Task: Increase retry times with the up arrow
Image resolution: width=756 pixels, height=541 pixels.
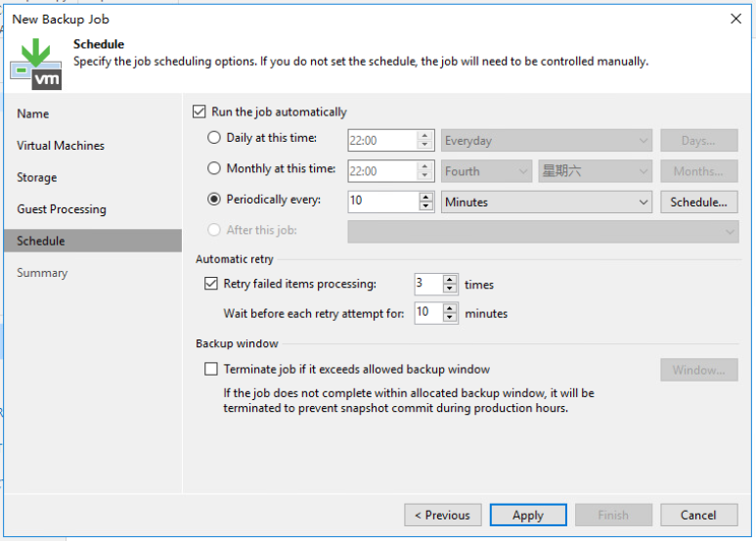Action: tap(449, 279)
